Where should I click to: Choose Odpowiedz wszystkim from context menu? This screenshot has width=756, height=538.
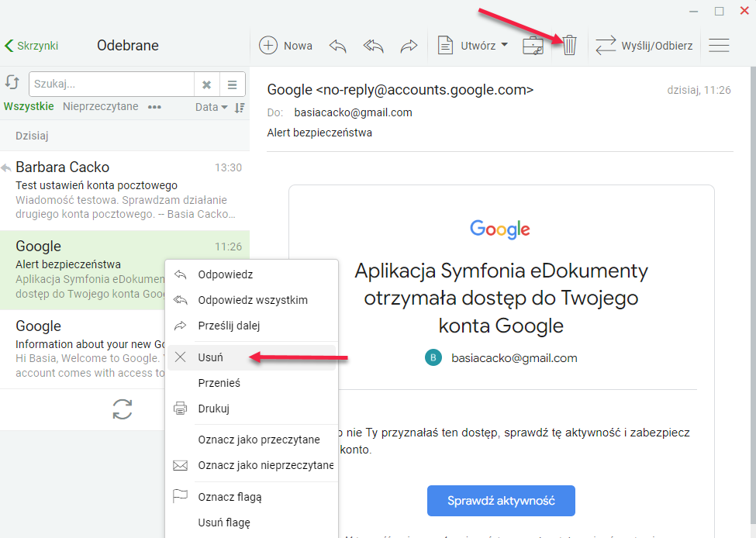[251, 300]
